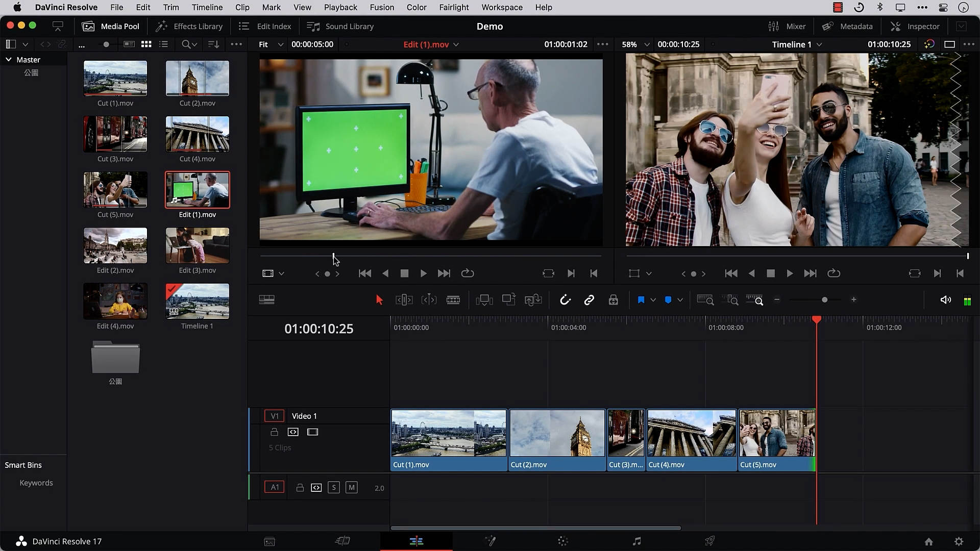Screen dimensions: 980x551
Task: Open the Playback menu
Action: pyautogui.click(x=340, y=7)
